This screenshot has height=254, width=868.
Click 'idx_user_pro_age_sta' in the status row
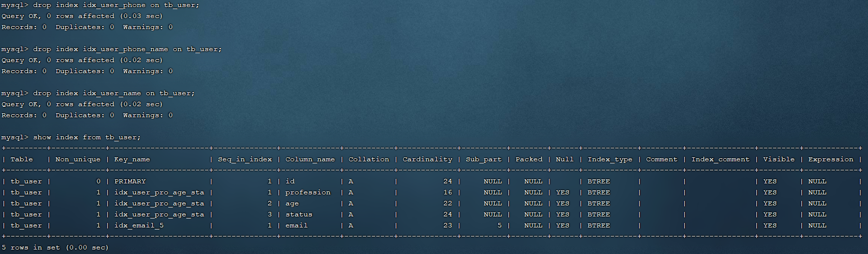click(159, 214)
